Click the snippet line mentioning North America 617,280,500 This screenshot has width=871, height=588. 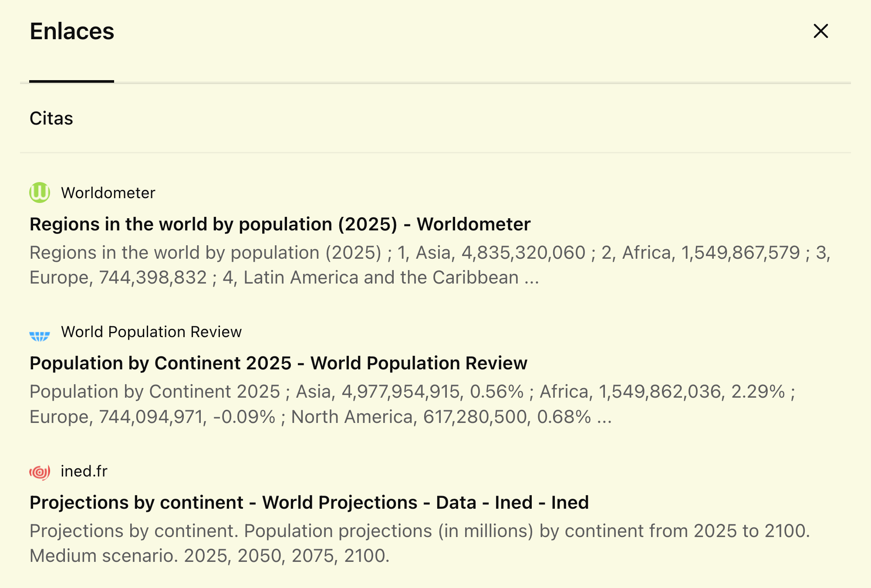coord(321,417)
